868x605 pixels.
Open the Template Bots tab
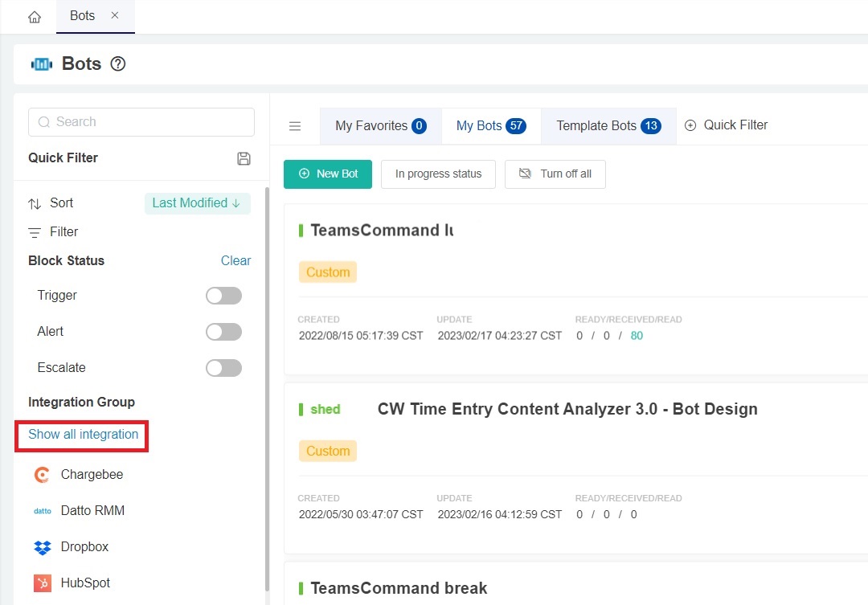click(x=608, y=126)
